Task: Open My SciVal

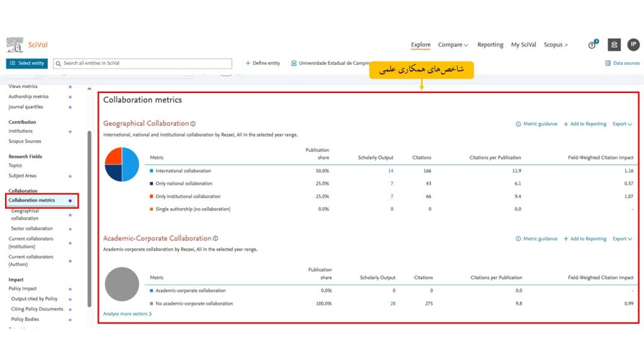Action: point(523,45)
